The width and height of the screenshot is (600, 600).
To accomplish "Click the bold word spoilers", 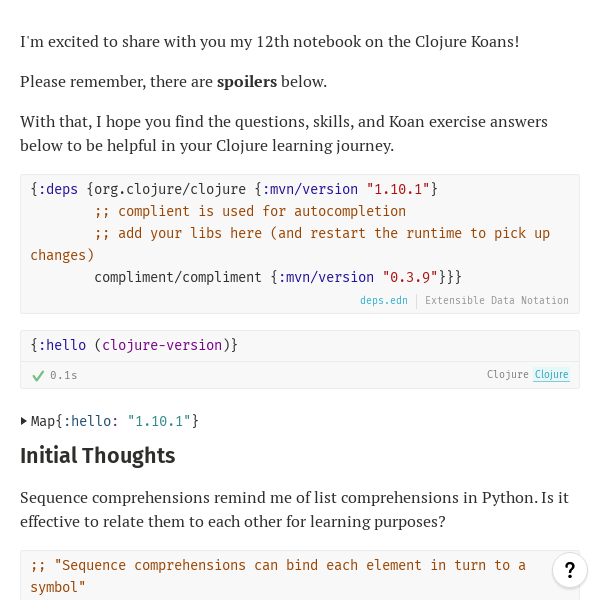I will pos(246,81).
